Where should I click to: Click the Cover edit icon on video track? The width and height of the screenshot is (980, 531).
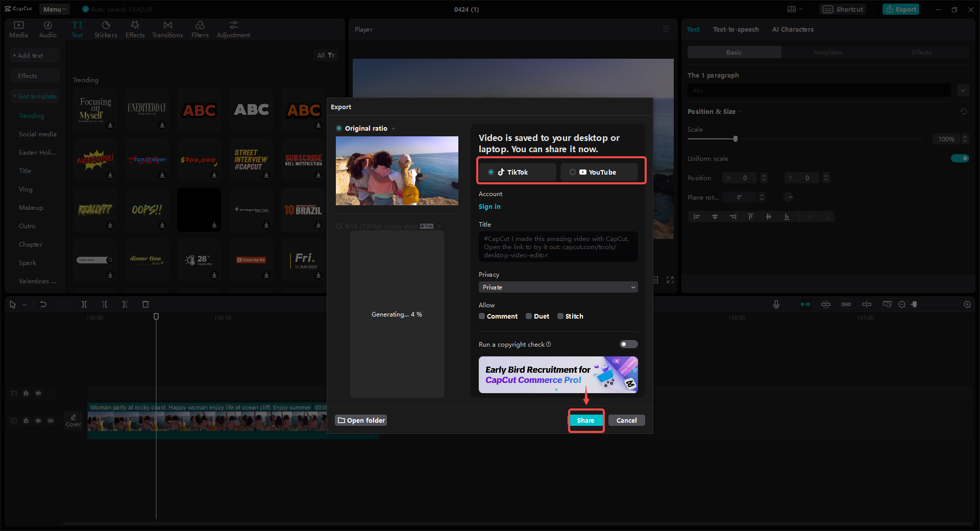(x=73, y=420)
